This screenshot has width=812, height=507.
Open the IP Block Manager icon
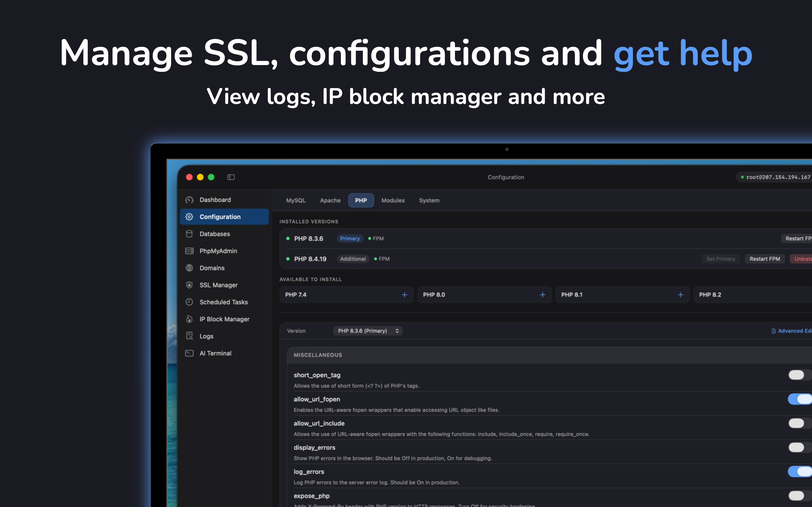tap(189, 319)
